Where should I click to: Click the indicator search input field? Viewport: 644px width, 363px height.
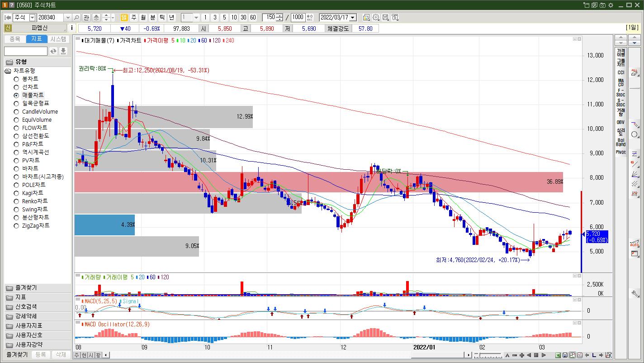coord(26,51)
